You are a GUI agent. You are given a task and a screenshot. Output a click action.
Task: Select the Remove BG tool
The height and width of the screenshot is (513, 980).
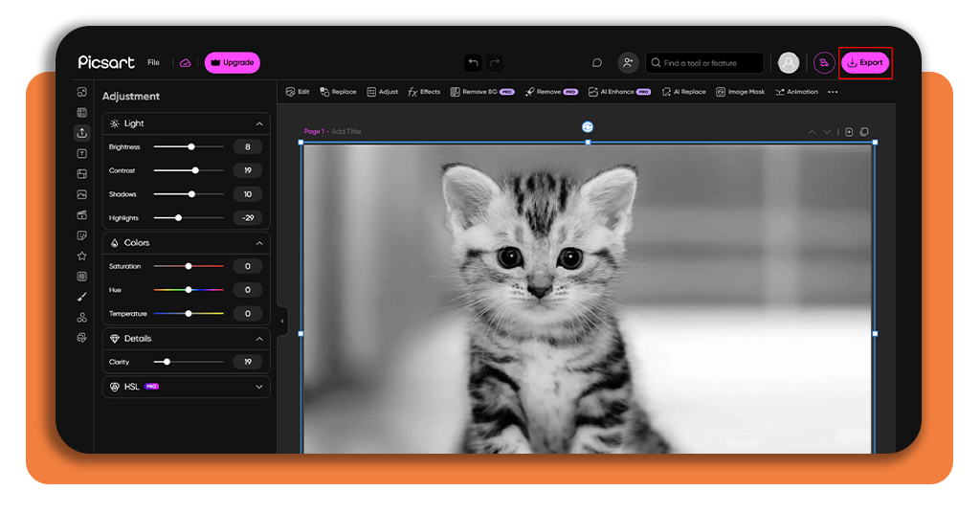click(482, 92)
